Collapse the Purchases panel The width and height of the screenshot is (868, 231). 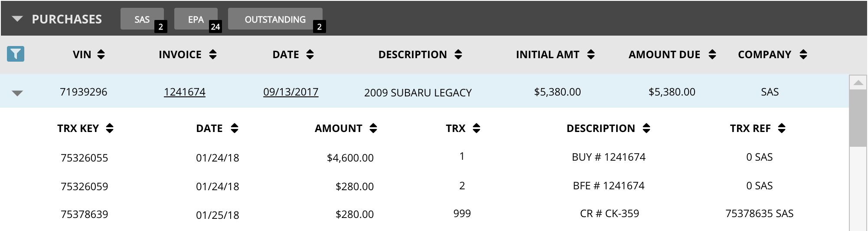(17, 19)
